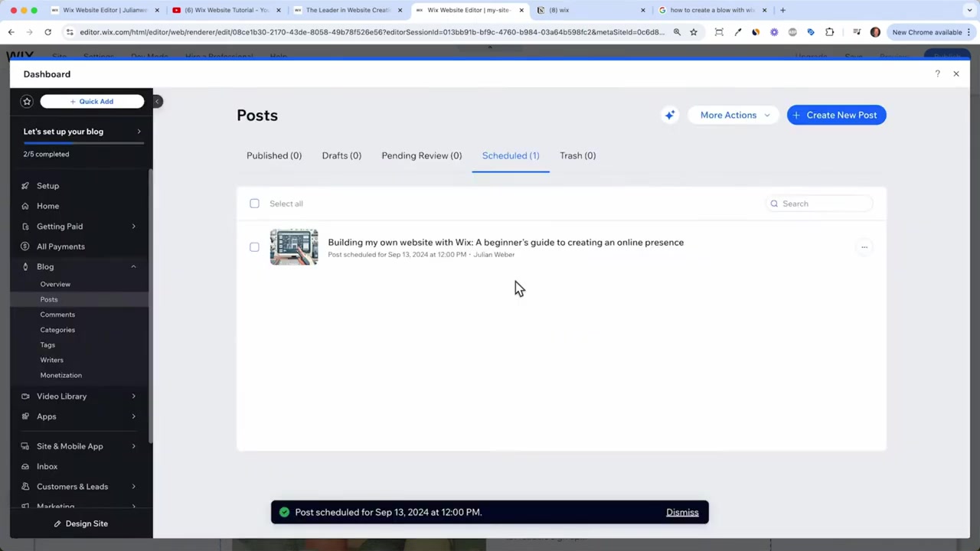The height and width of the screenshot is (551, 980).
Task: Open the Pending Review (0) tab
Action: (x=422, y=155)
